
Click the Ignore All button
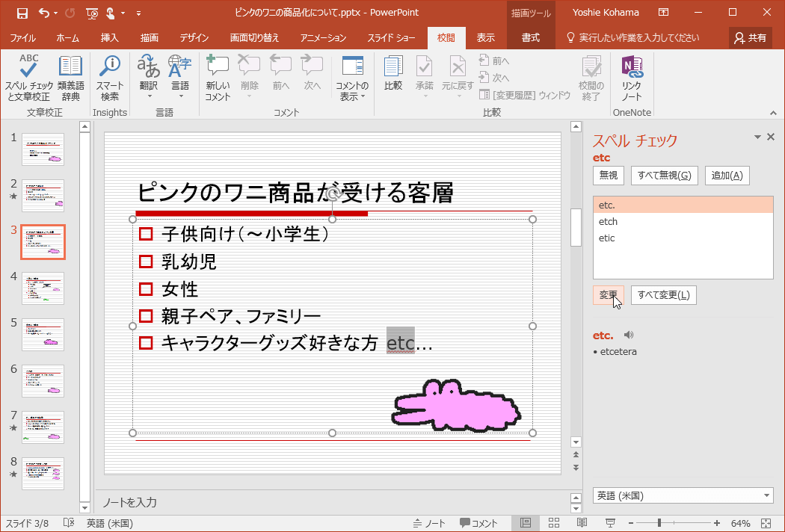coord(665,176)
